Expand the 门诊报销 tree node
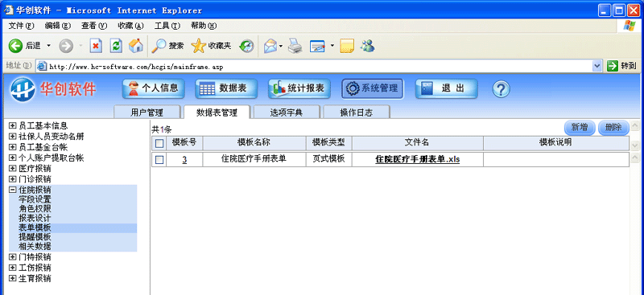 click(x=12, y=179)
